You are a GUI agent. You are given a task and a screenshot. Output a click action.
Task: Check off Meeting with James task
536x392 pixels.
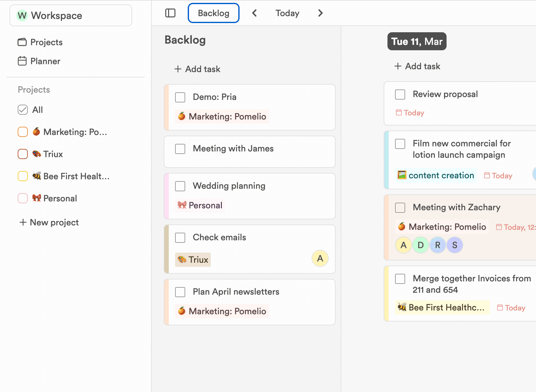coord(180,149)
